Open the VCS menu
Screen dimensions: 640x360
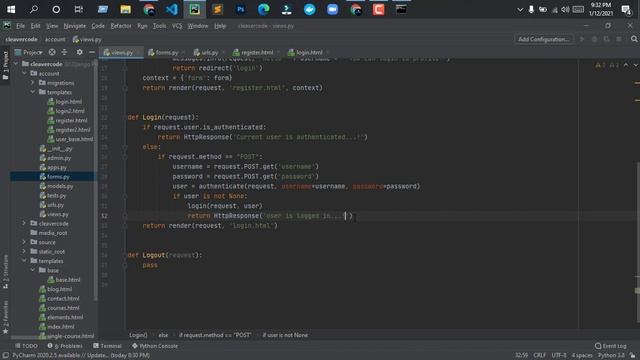point(177,26)
